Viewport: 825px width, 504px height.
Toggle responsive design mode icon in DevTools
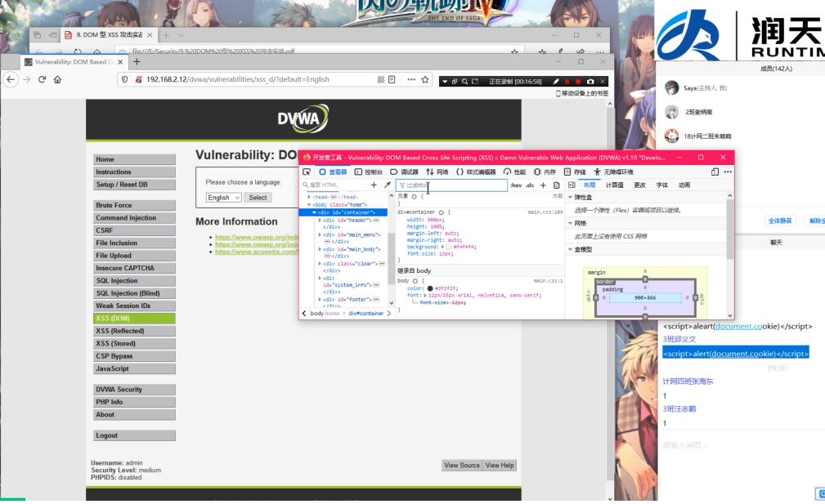tap(715, 172)
